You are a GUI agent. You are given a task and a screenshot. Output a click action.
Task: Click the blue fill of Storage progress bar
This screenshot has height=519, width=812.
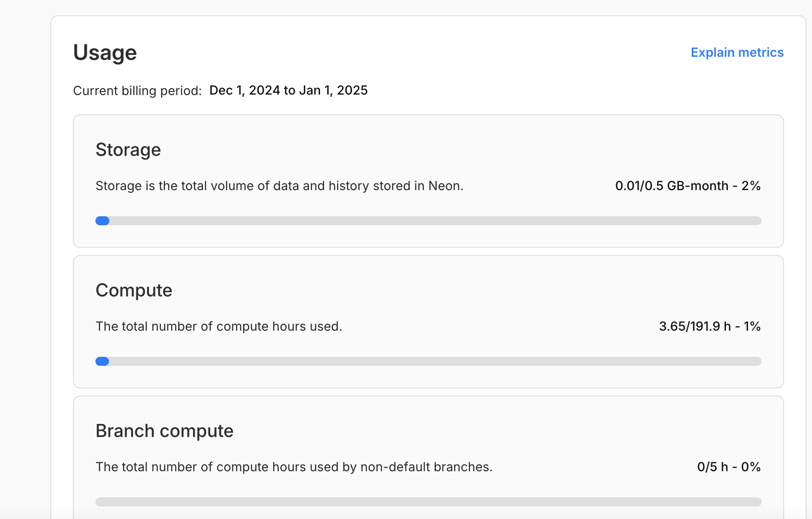(x=103, y=221)
